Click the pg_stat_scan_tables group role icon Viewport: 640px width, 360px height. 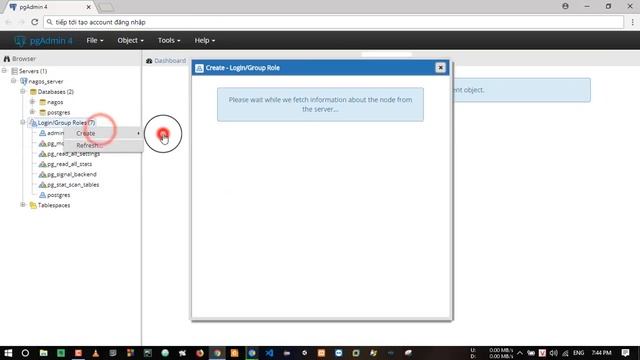(42, 184)
